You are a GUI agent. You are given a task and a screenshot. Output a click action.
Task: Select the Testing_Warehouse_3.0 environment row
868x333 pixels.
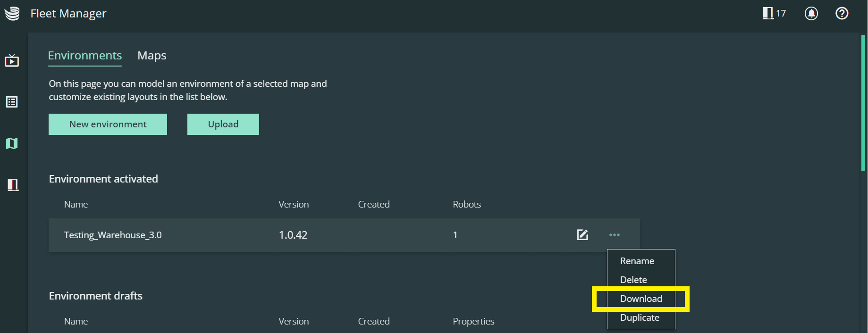pyautogui.click(x=283, y=235)
